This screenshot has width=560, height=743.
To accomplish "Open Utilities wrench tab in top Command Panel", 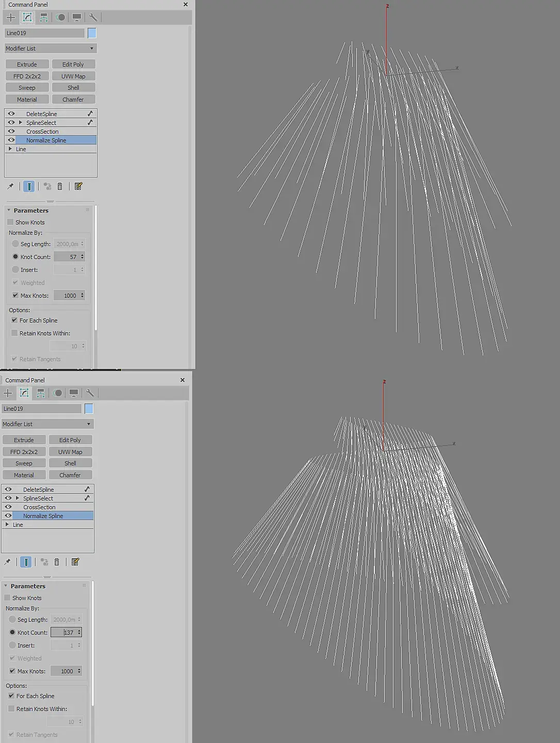I will tap(93, 18).
